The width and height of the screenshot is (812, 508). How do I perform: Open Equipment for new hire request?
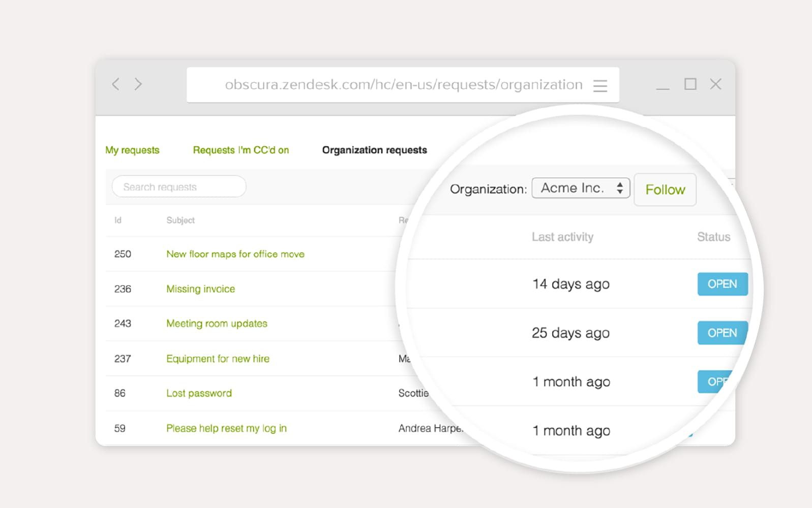point(218,359)
